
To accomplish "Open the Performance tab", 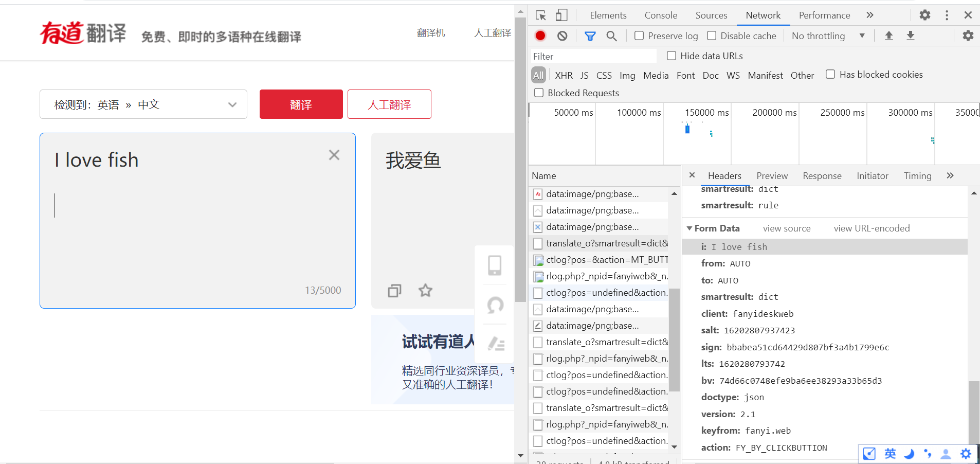I will [x=824, y=15].
